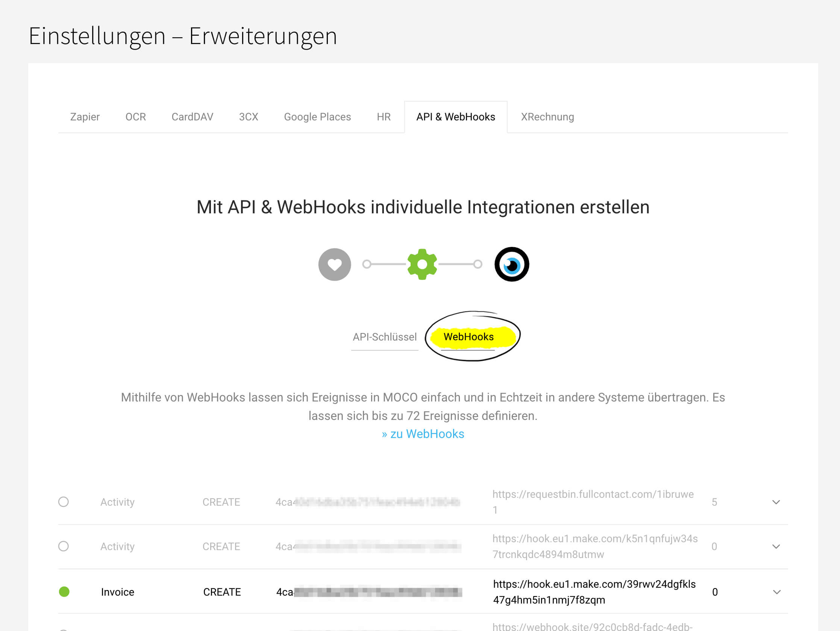Expand the Invoice CREATE webhook row
The width and height of the screenshot is (840, 631).
(777, 592)
